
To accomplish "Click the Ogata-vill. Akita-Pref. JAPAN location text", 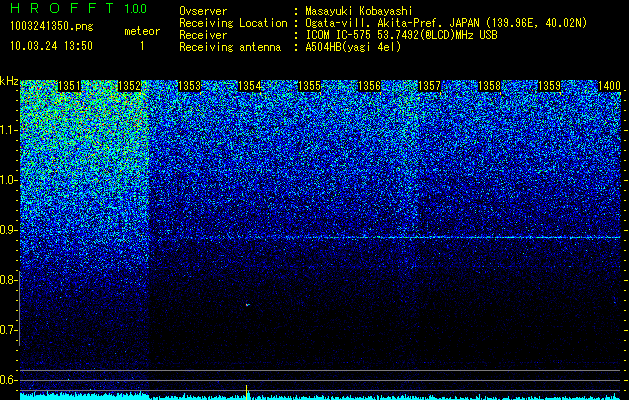I will (446, 23).
